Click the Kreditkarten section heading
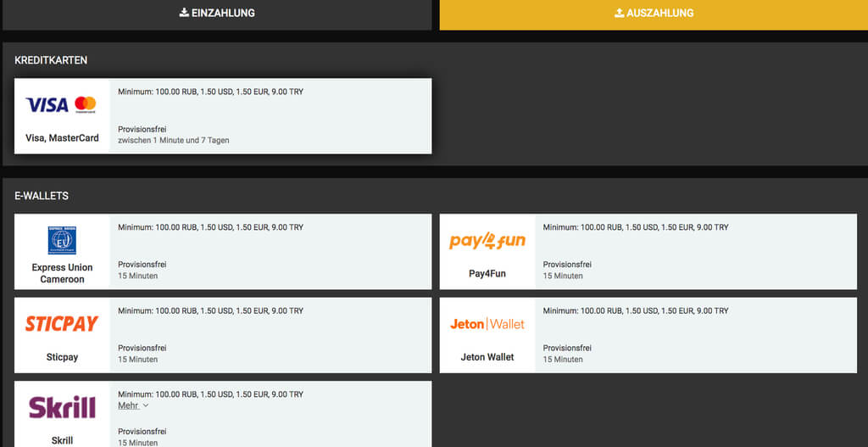 51,60
